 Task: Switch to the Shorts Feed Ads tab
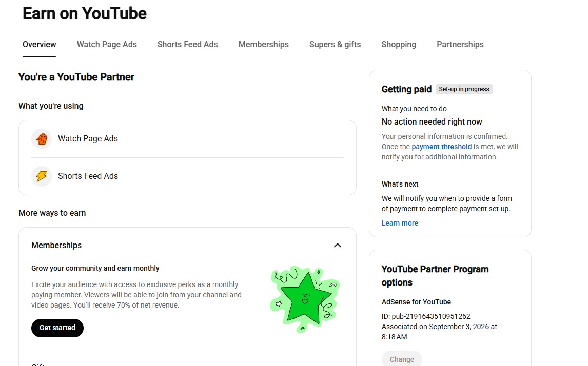187,44
